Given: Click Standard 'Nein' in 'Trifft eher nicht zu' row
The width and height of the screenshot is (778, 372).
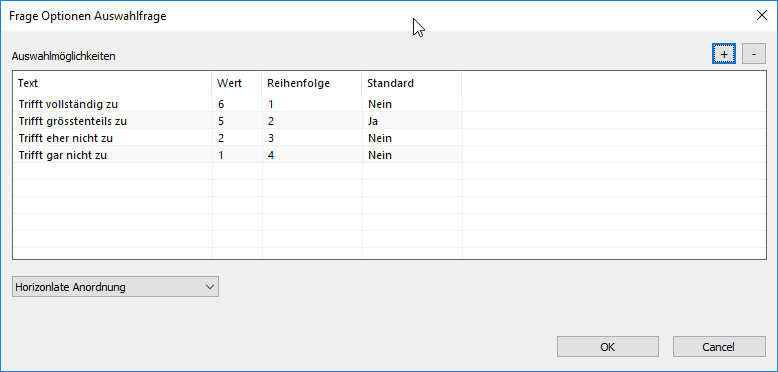Looking at the screenshot, I should click(412, 138).
